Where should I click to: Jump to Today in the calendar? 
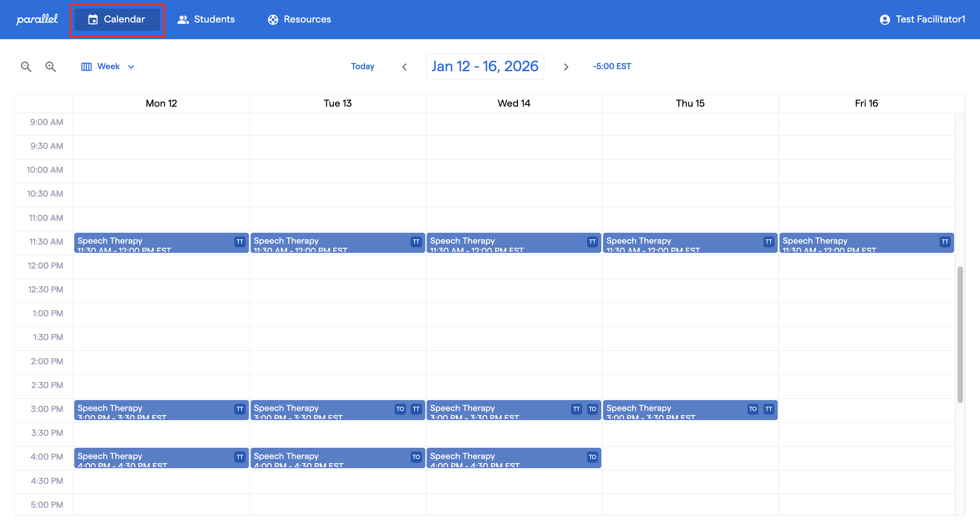point(362,66)
